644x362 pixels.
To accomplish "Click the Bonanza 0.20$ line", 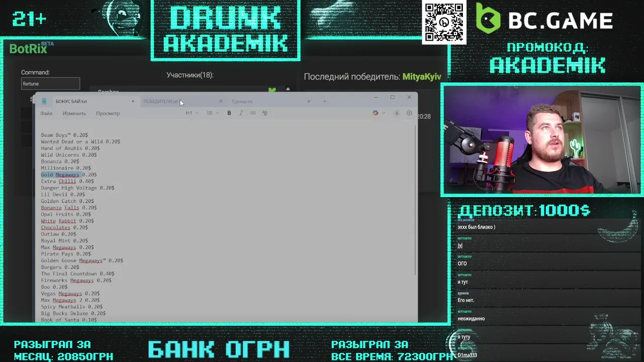I will 60,161.
